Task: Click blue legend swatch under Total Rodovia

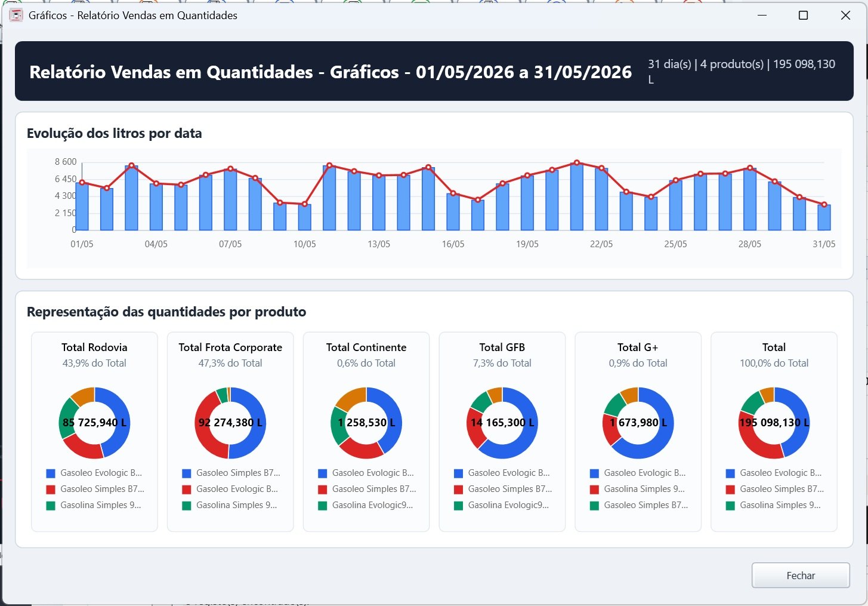Action: pos(51,473)
